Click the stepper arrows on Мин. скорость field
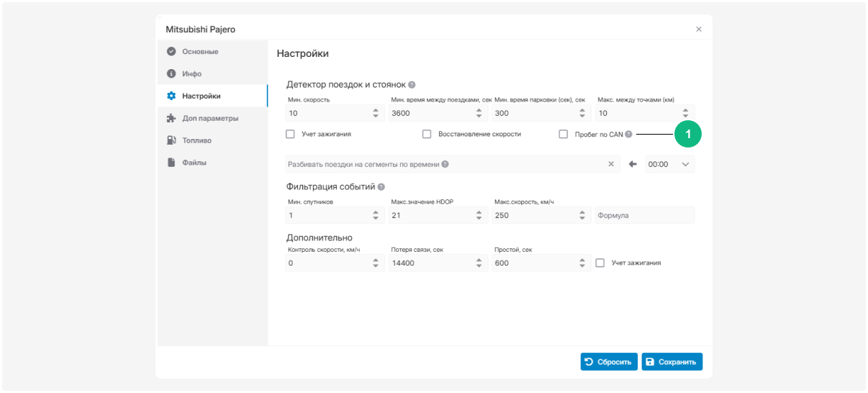 pyautogui.click(x=376, y=113)
